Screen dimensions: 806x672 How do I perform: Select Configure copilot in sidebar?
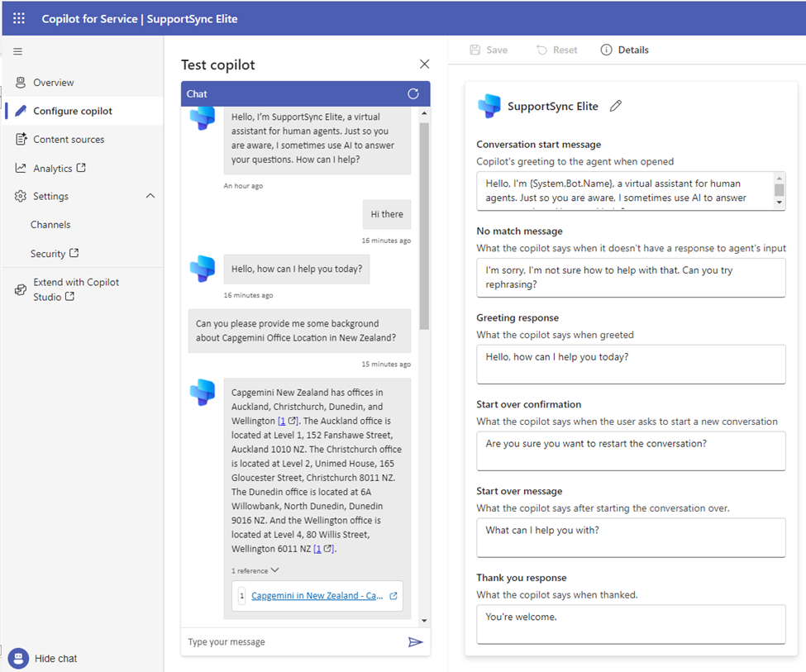pyautogui.click(x=83, y=111)
